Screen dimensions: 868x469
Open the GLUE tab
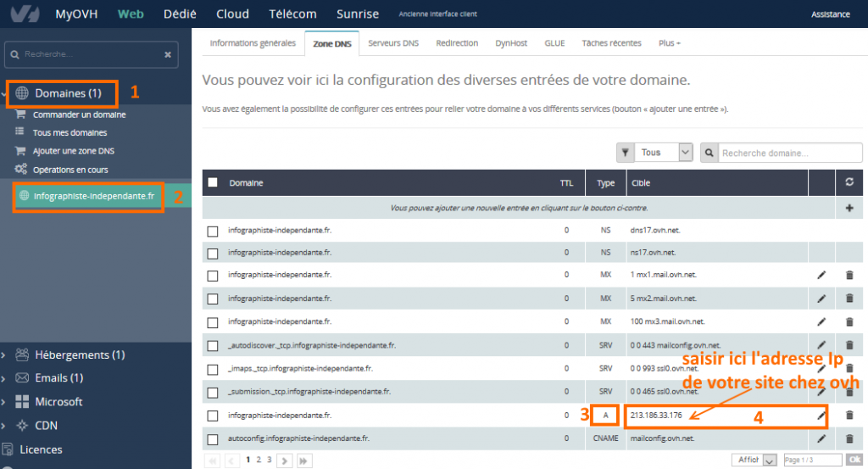click(x=554, y=43)
